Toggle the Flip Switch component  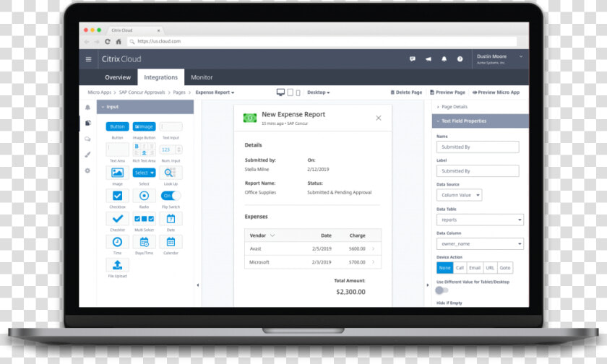(171, 196)
